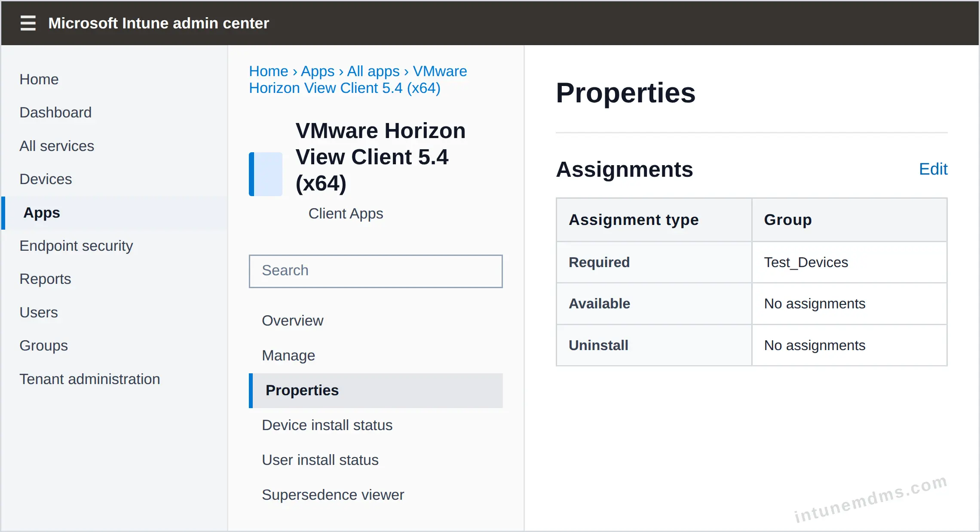980x532 pixels.
Task: Click the Home breadcrumb link
Action: tap(269, 71)
